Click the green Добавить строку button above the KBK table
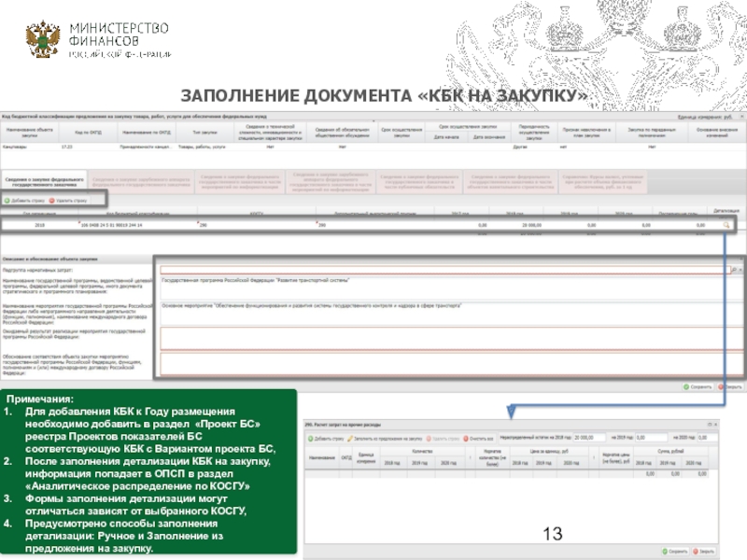Screen dimensions: 747x560 point(24,201)
